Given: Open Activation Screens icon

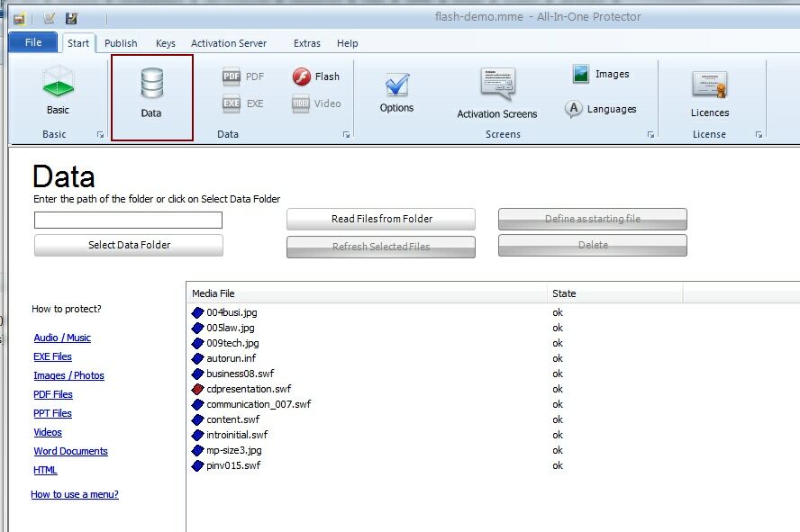Looking at the screenshot, I should pyautogui.click(x=497, y=85).
